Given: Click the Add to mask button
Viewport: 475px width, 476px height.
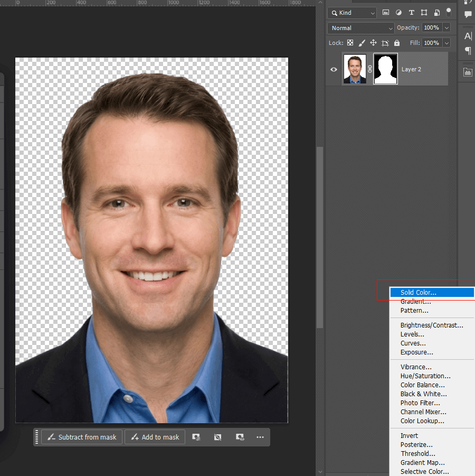Looking at the screenshot, I should point(155,437).
